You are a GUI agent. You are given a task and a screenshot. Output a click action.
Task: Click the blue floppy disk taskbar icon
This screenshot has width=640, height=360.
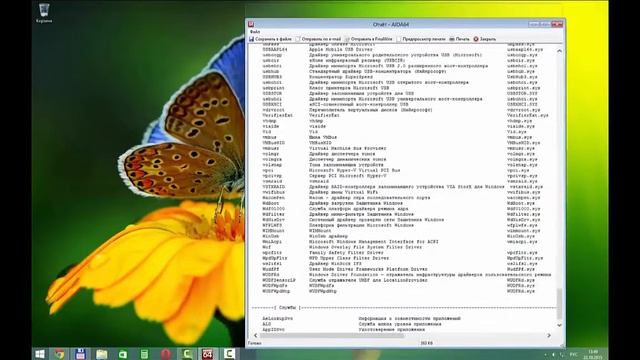click(80, 354)
